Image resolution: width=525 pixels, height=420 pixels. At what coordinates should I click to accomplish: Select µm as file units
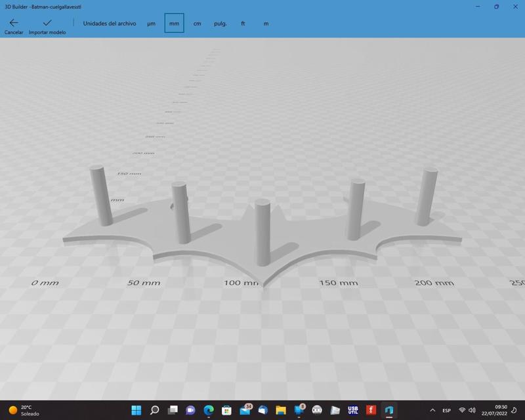pos(152,24)
